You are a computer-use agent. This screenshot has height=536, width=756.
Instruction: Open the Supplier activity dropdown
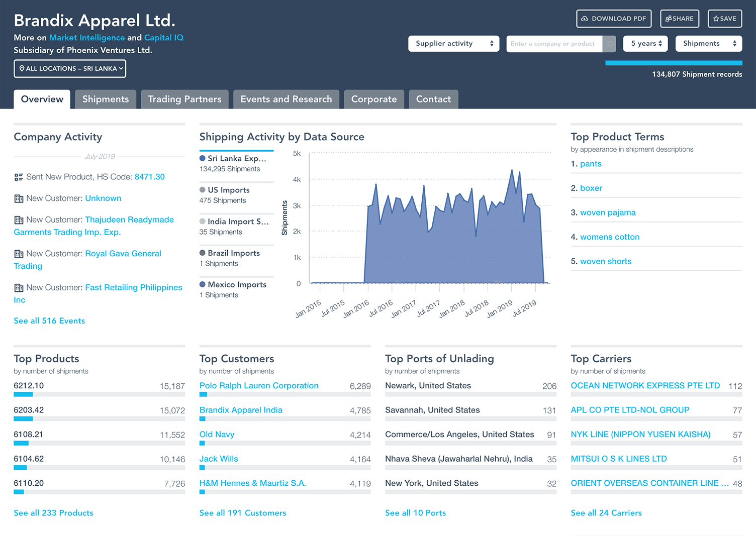tap(454, 44)
